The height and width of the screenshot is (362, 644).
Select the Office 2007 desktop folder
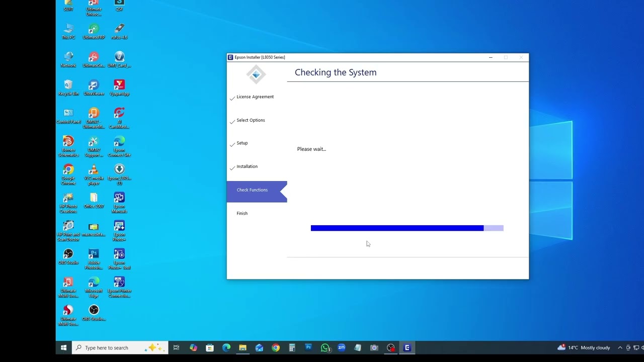[x=94, y=200]
